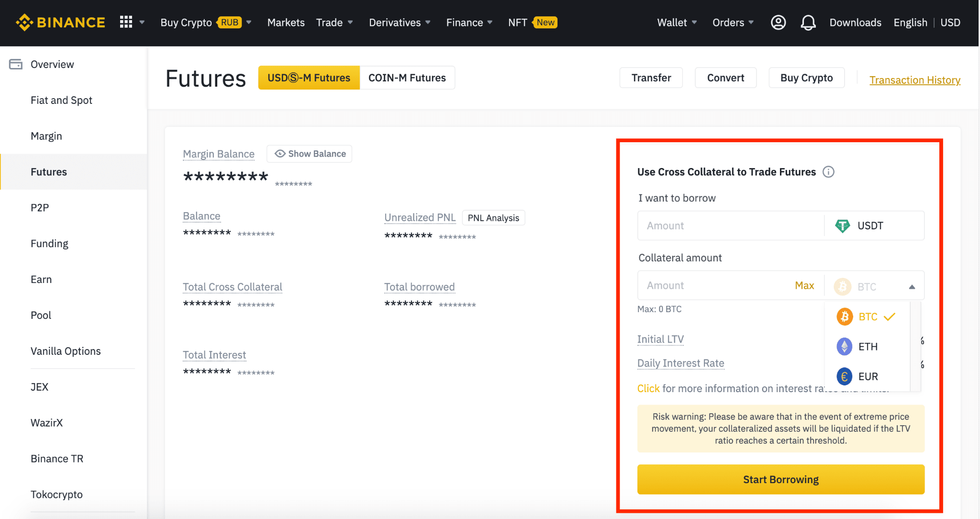Click the 'Click' interest rates information link
The width and height of the screenshot is (980, 519).
point(648,388)
